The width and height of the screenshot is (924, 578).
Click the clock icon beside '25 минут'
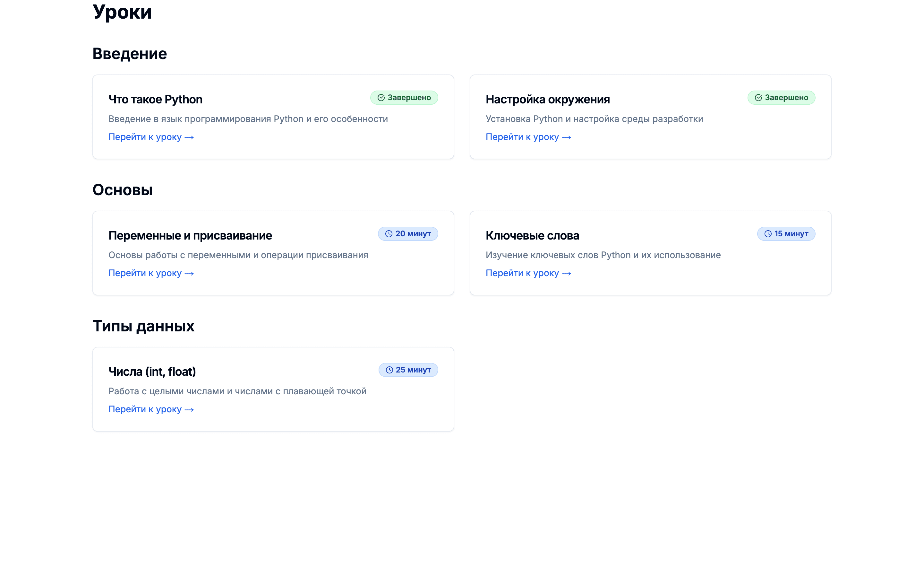[389, 370]
